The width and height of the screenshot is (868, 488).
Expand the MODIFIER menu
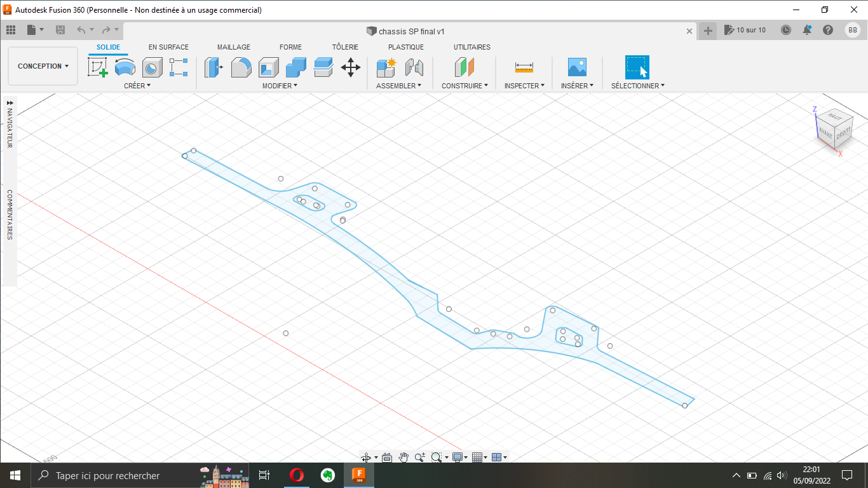click(280, 86)
